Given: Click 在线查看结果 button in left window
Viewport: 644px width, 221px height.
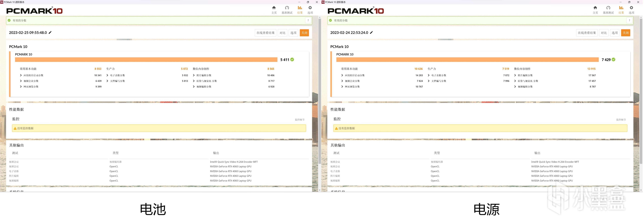Looking at the screenshot, I should coord(266,33).
